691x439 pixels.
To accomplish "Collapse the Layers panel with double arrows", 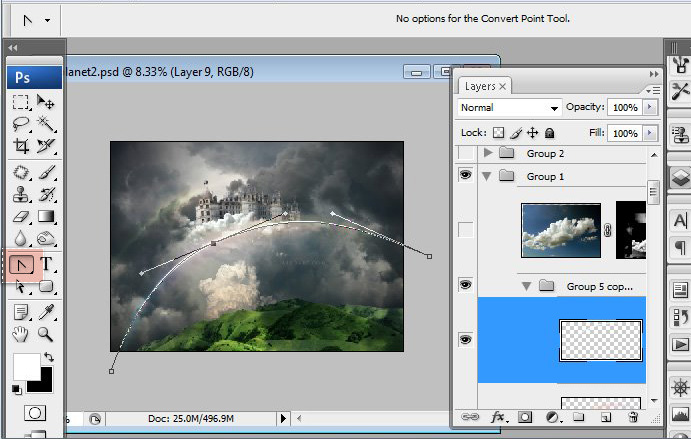I will pyautogui.click(x=654, y=74).
